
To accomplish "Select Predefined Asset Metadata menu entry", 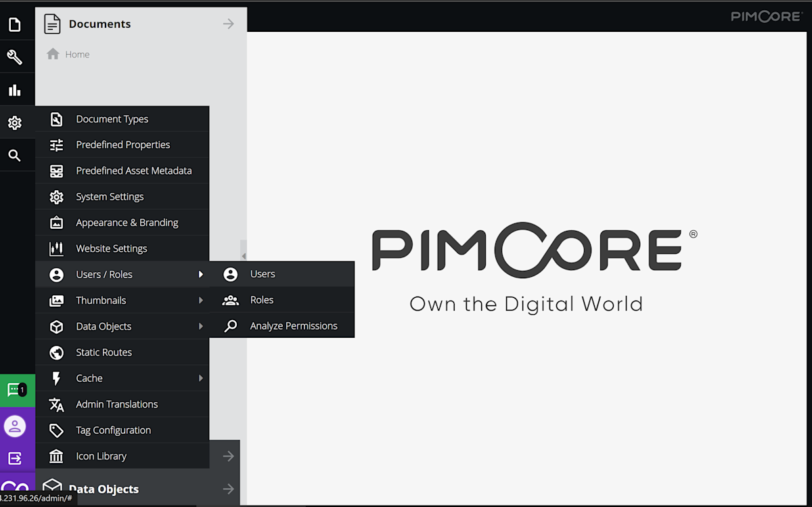I will click(x=122, y=171).
